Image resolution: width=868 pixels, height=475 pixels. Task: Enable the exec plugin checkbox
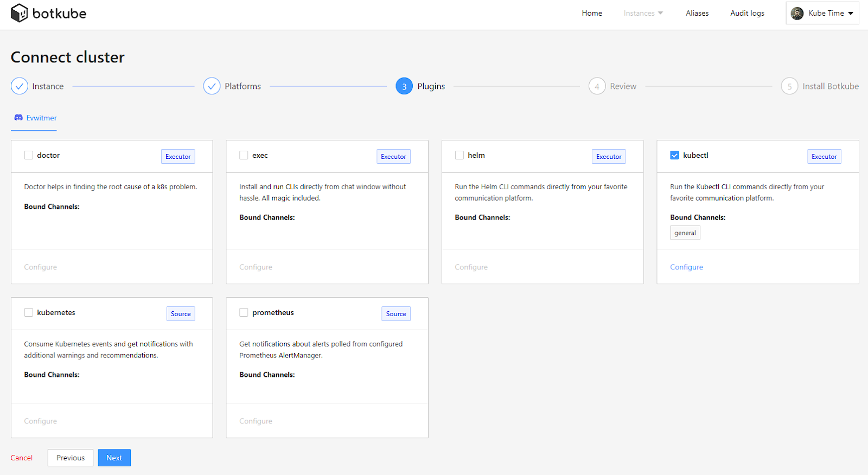pos(244,155)
